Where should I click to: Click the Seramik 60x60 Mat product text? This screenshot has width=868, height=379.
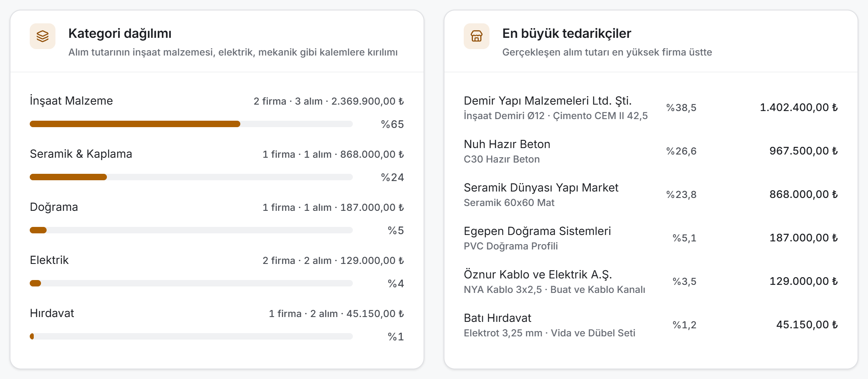click(x=509, y=202)
